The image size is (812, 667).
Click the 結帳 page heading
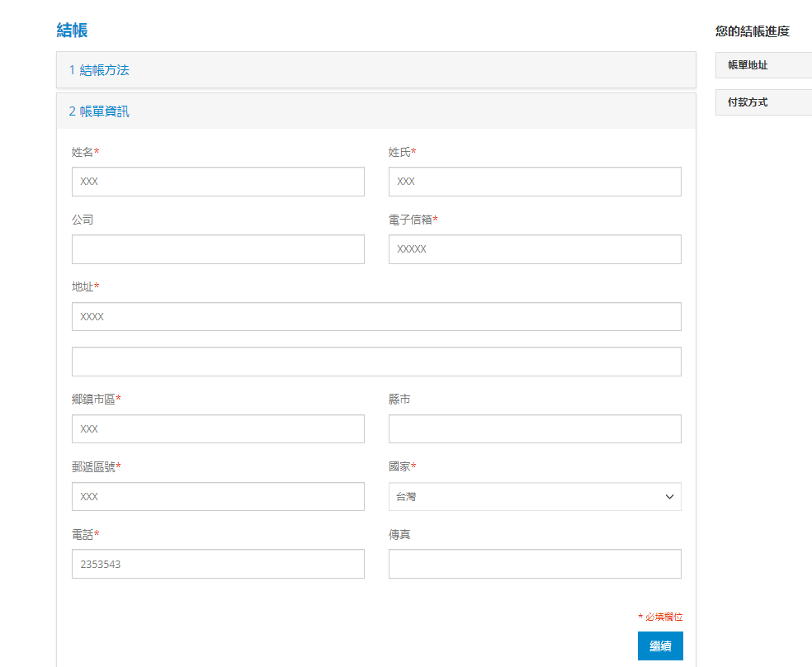tap(72, 30)
